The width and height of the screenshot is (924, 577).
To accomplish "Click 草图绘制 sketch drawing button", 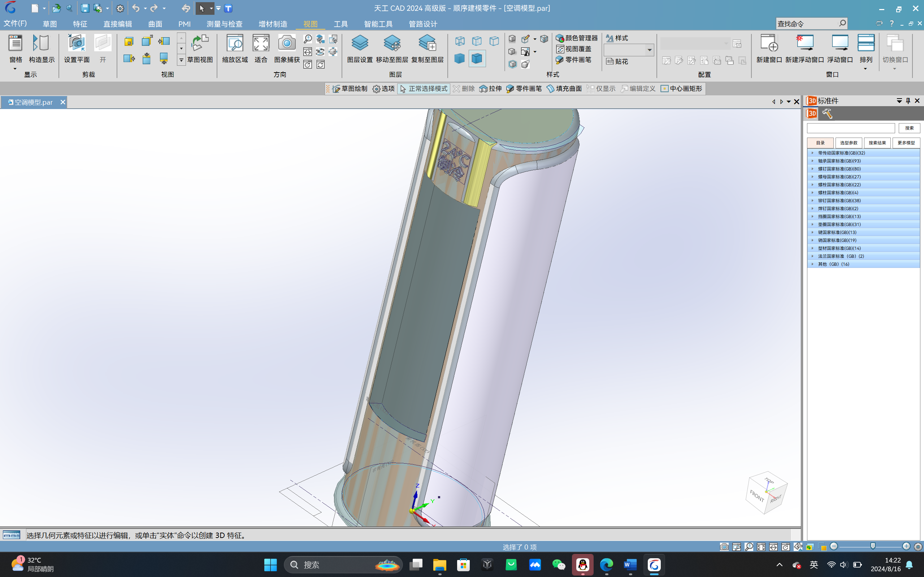I will tap(350, 88).
